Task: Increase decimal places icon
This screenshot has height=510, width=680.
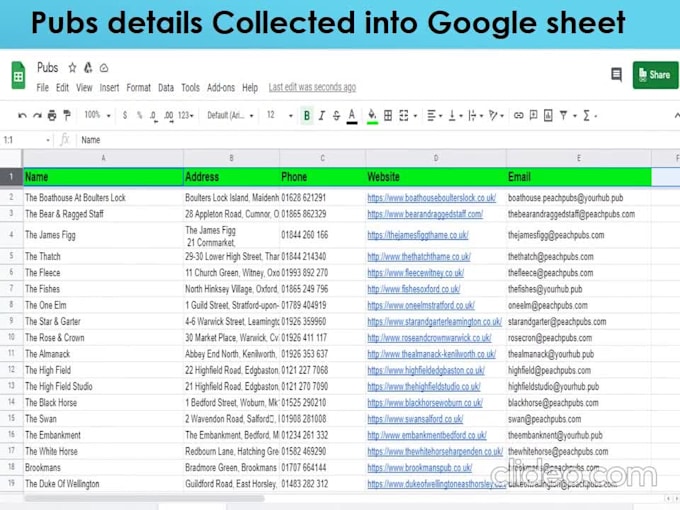Action: click(x=169, y=116)
